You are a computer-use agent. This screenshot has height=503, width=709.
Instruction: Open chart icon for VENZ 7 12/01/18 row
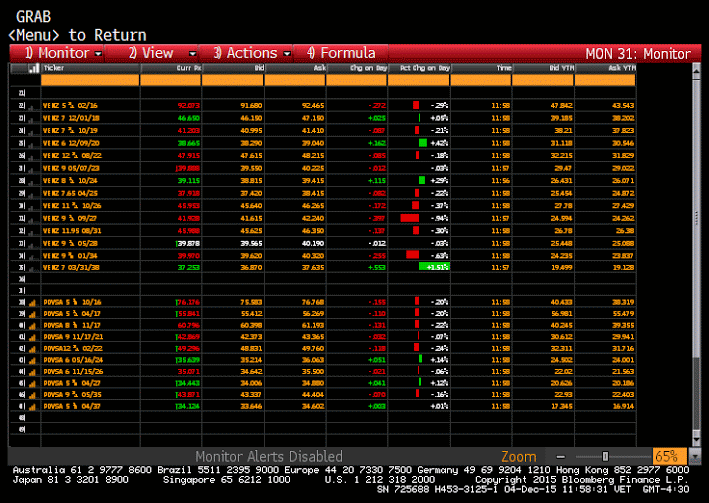click(32, 119)
